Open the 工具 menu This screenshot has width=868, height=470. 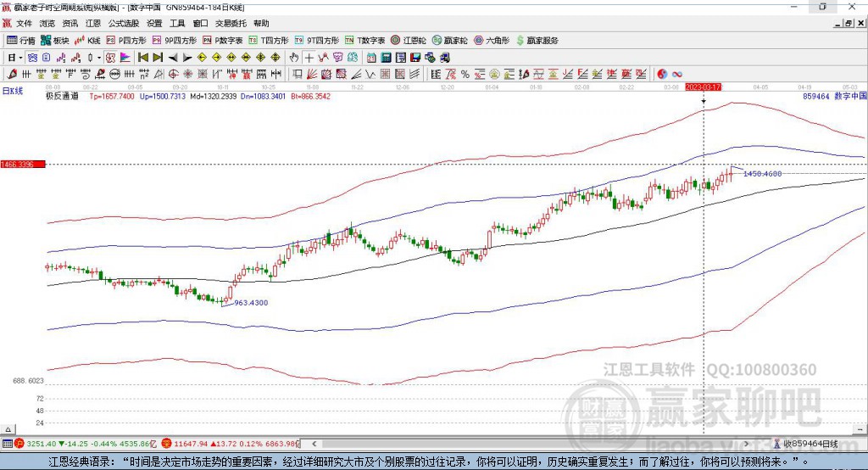pyautogui.click(x=177, y=23)
